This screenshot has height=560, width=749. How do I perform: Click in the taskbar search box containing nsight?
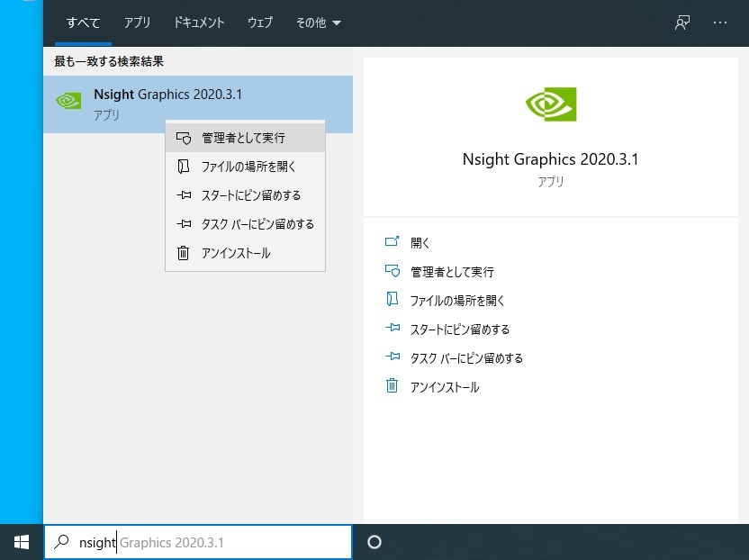coord(198,542)
